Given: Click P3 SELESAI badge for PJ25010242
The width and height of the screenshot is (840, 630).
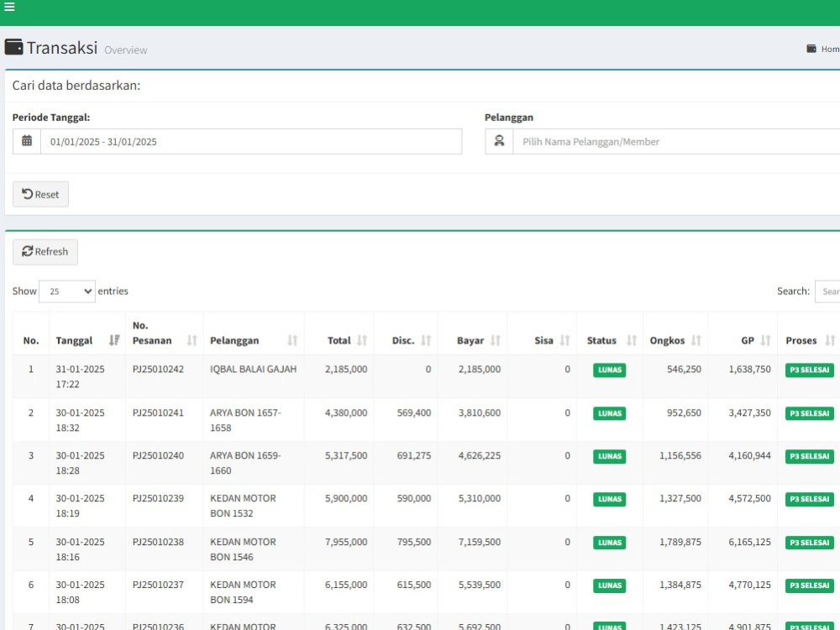Looking at the screenshot, I should point(810,370).
